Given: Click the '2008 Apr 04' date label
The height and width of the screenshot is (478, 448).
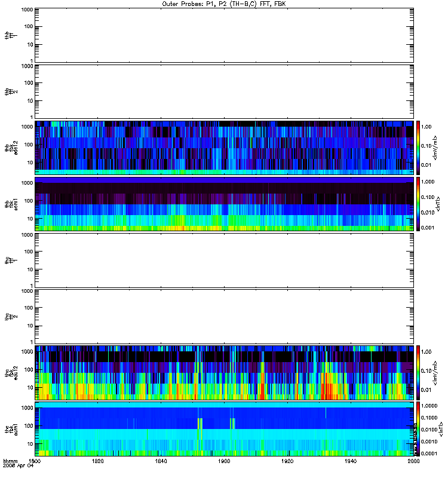Looking at the screenshot, I should coord(19,466).
